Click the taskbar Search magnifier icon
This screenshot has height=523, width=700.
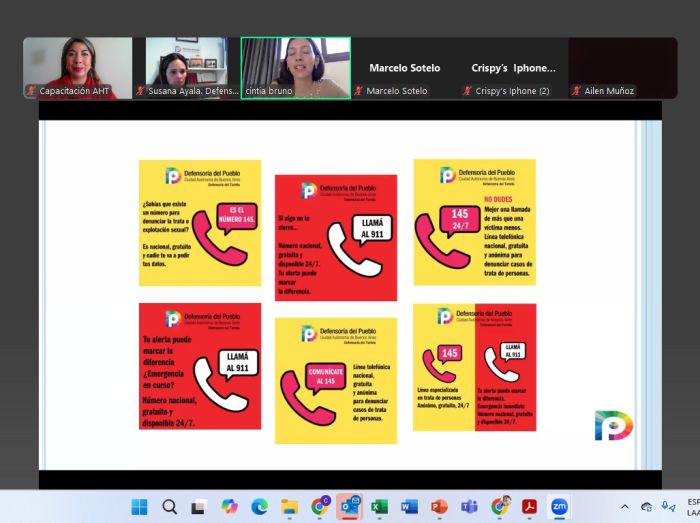pos(169,506)
